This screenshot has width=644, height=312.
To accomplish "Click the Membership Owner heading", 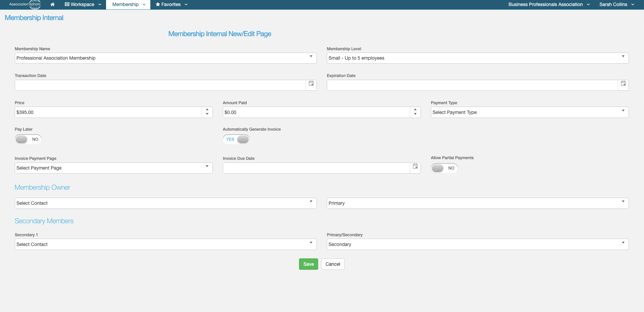I will coord(42,187).
